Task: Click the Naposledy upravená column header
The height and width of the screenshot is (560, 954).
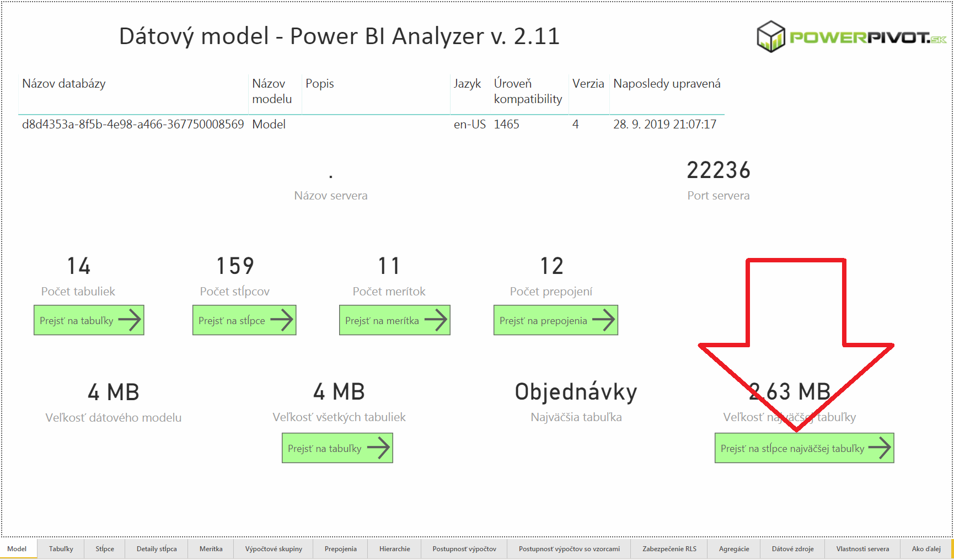Action: pyautogui.click(x=667, y=84)
